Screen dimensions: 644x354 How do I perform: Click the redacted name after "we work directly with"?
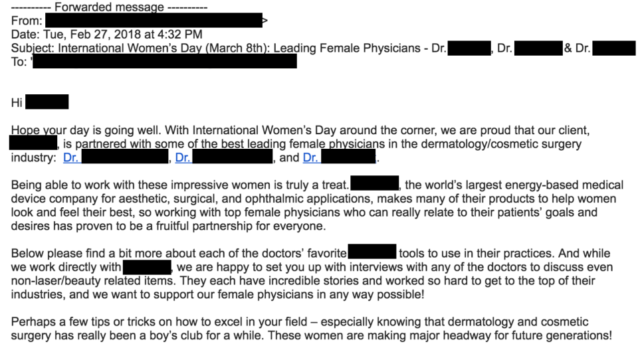pyautogui.click(x=148, y=267)
